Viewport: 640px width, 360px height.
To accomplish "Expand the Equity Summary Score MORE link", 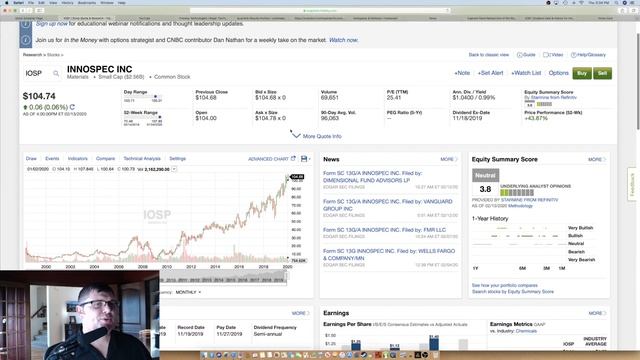I will [597, 159].
